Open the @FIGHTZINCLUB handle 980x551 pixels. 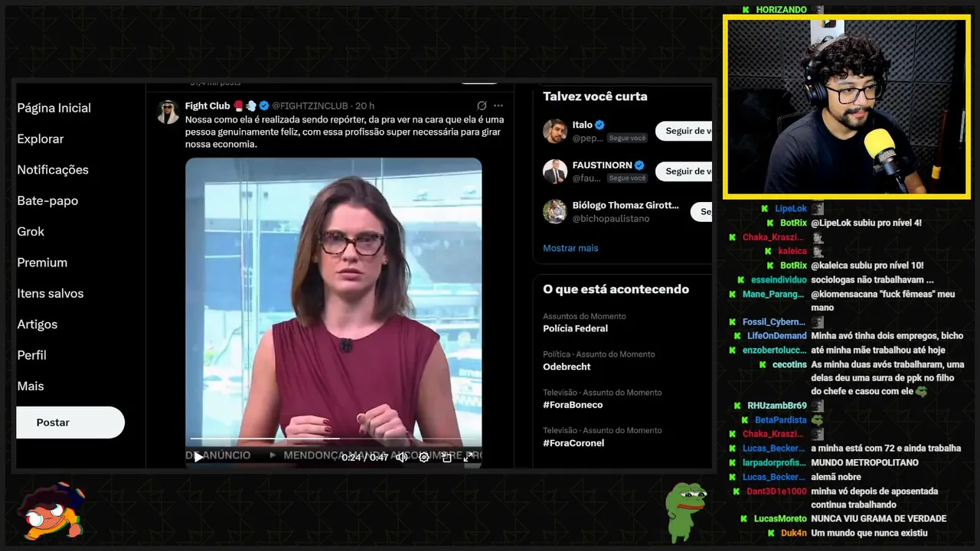(x=312, y=106)
